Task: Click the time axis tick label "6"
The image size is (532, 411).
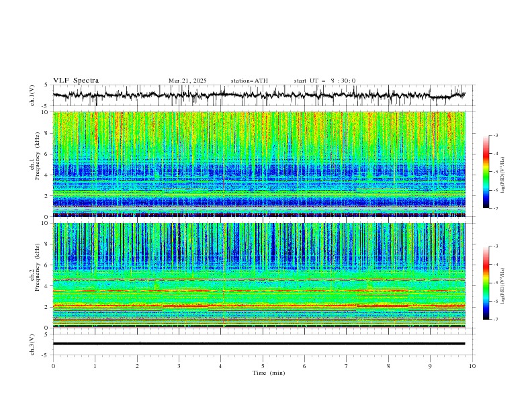Action: pyautogui.click(x=304, y=366)
